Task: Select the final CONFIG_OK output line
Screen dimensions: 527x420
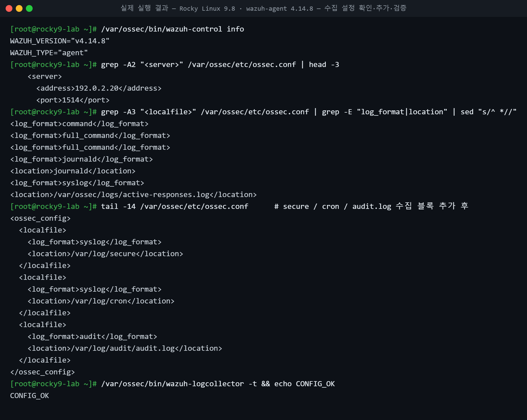Action: pyautogui.click(x=30, y=396)
